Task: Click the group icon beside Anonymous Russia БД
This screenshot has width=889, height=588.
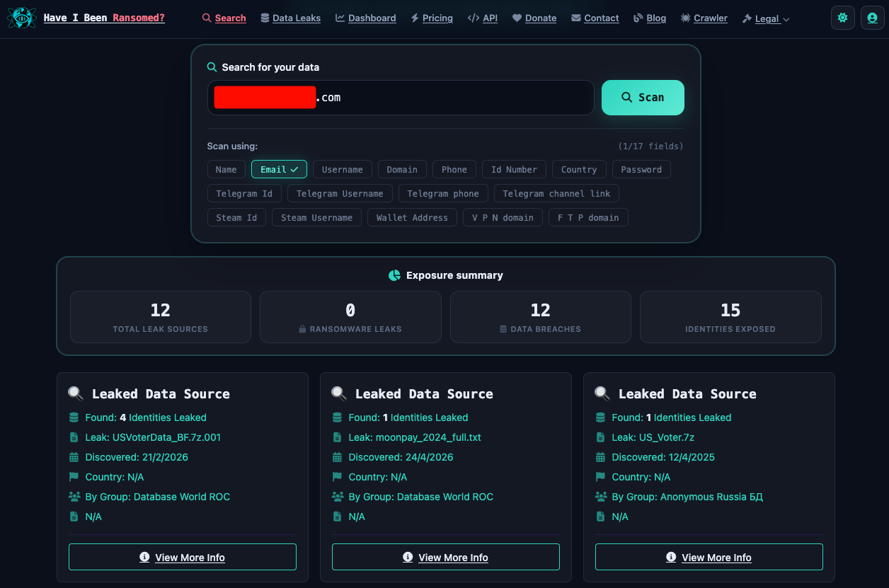Action: 601,497
